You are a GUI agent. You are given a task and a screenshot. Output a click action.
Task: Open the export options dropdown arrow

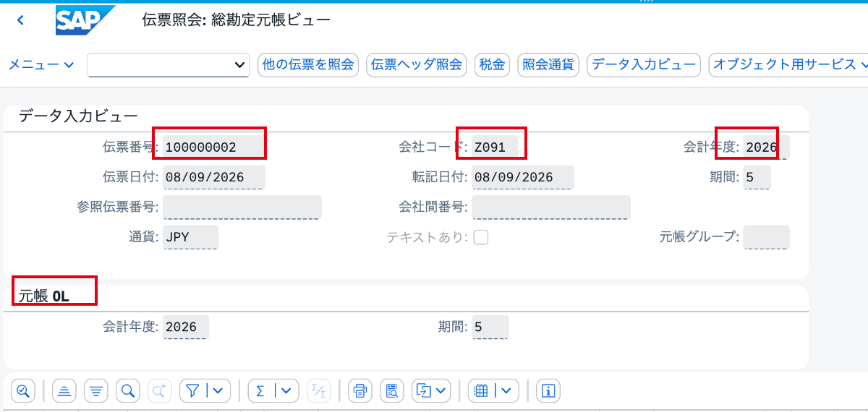tap(441, 391)
